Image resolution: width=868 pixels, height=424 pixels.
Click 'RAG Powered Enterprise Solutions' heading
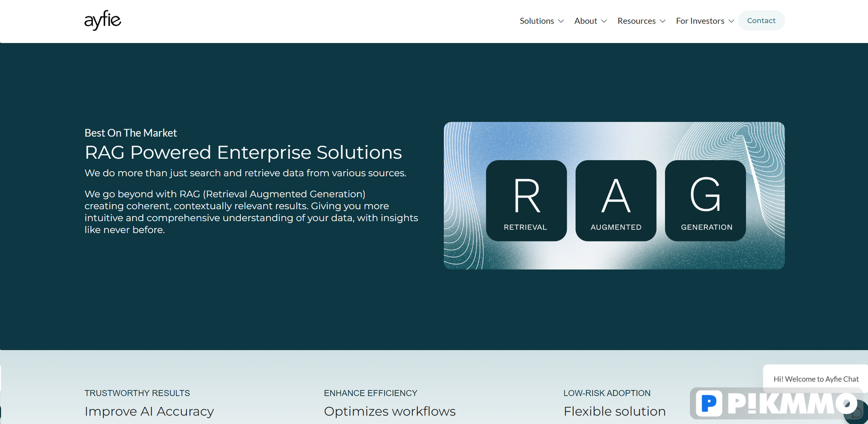point(243,152)
